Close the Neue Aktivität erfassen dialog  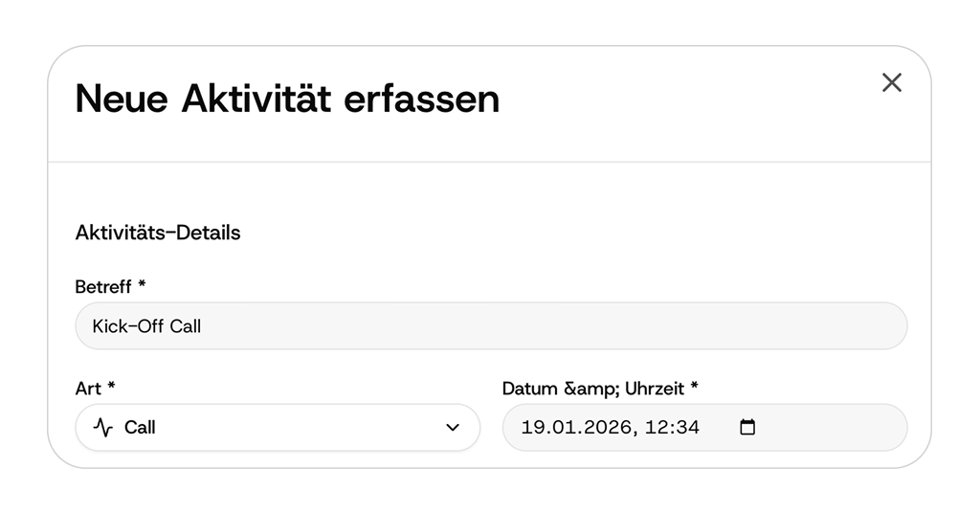coord(892,83)
